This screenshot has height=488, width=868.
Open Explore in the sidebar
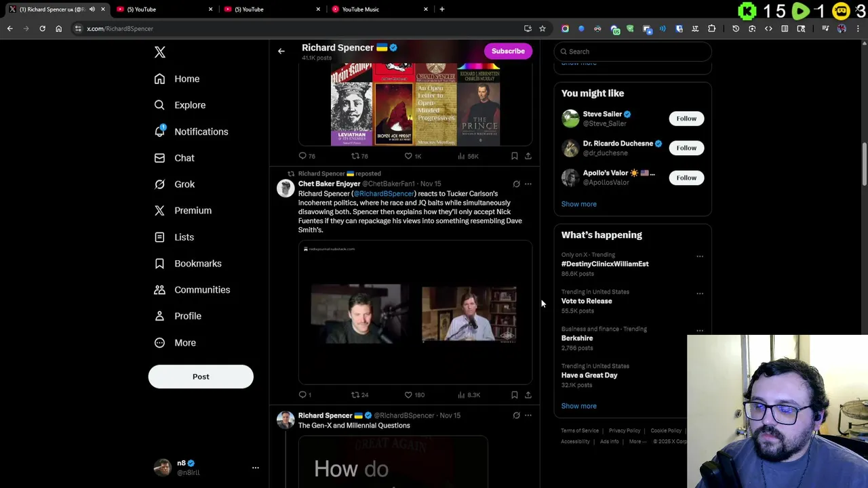[180, 105]
